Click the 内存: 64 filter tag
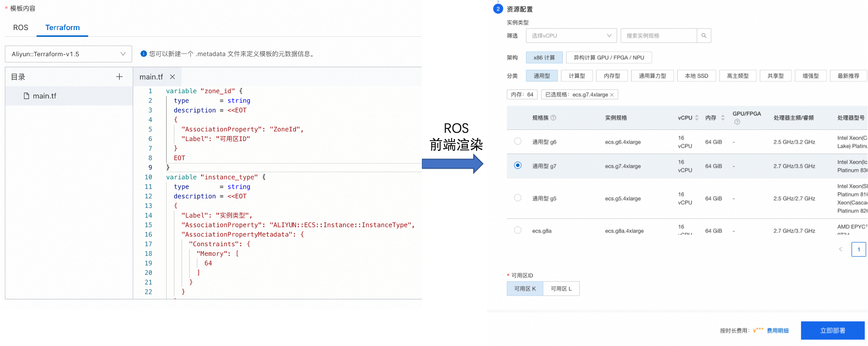This screenshot has height=346, width=868. (522, 95)
